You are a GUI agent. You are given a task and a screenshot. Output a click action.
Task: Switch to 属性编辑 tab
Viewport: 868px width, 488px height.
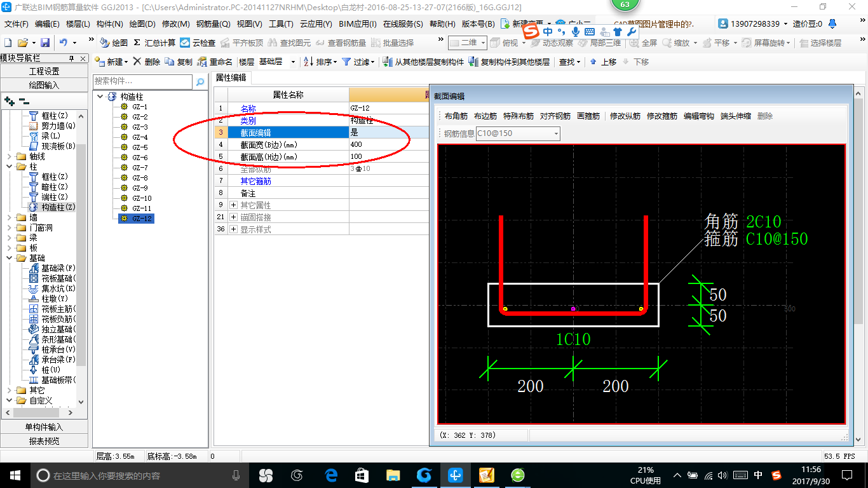(x=231, y=78)
